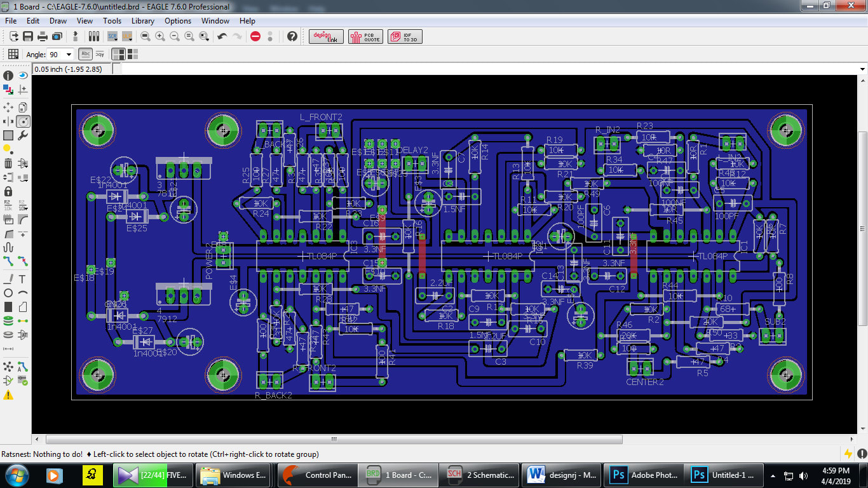The image size is (868, 488).
Task: Select the Rotate tool
Action: point(23,121)
